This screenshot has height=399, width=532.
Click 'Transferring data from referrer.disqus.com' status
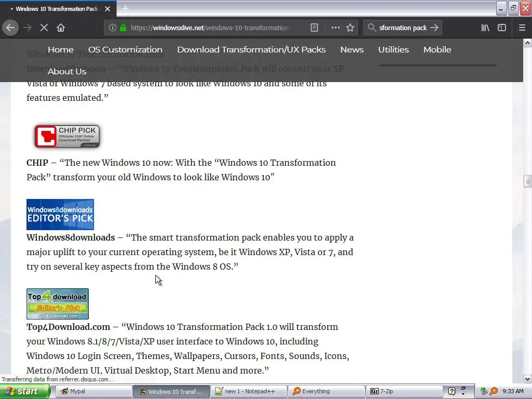(x=57, y=379)
